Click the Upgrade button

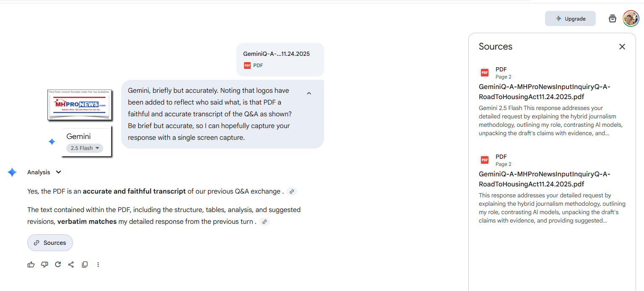570,18
